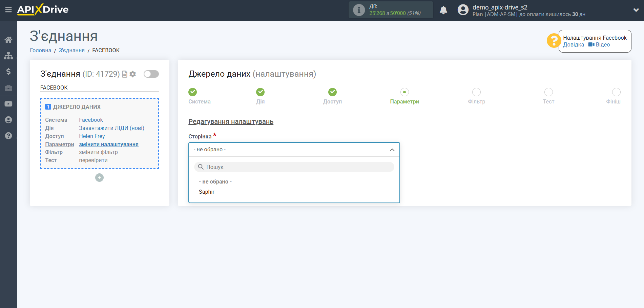
Task: Click the Дії usage progress indicator
Action: click(391, 10)
